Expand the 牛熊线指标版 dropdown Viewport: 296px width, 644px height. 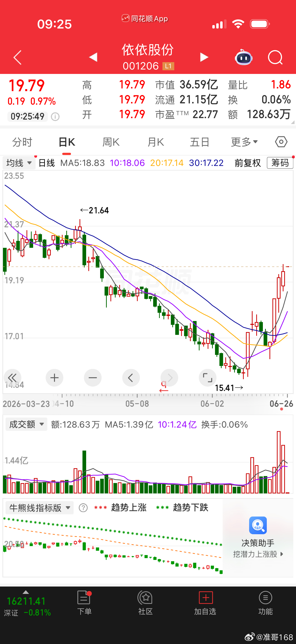tap(40, 508)
